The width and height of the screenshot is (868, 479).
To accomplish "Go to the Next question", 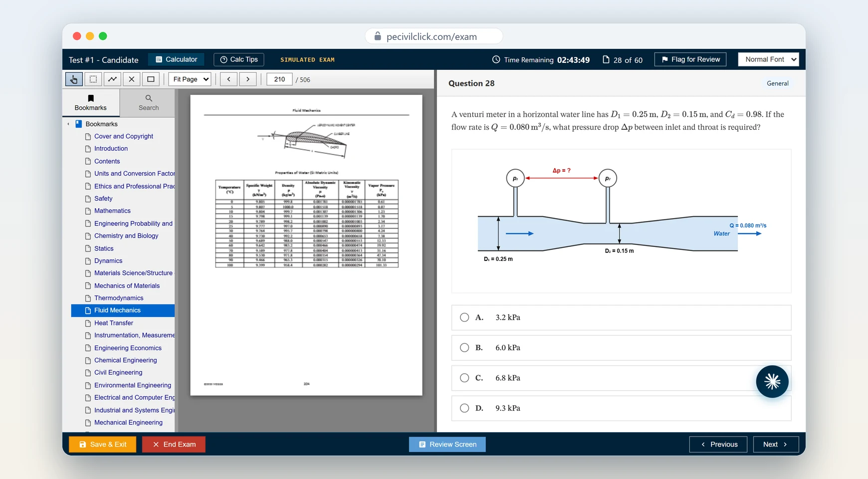I will tap(776, 445).
